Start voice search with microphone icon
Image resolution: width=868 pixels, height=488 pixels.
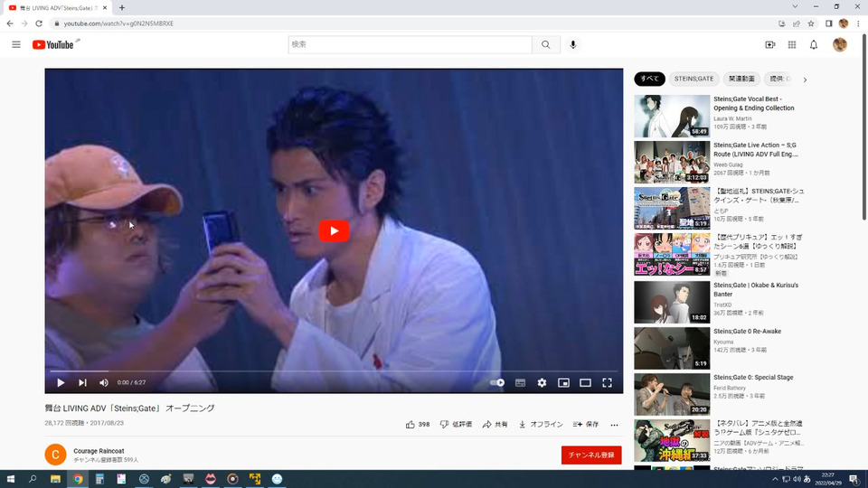(573, 45)
